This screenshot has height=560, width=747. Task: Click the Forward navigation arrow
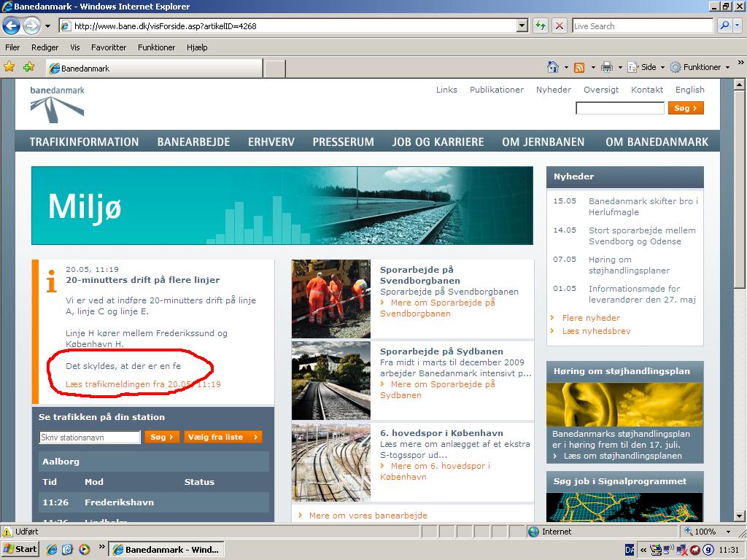32,26
